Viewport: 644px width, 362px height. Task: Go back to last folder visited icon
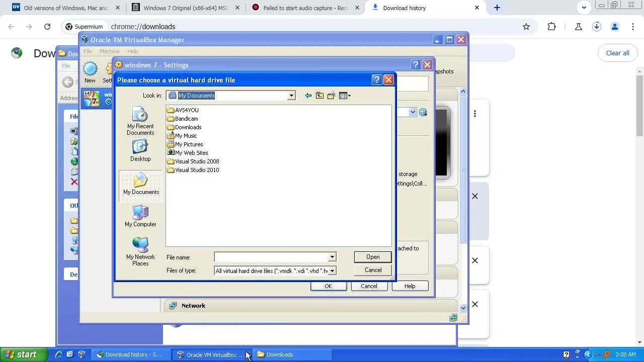pyautogui.click(x=308, y=96)
